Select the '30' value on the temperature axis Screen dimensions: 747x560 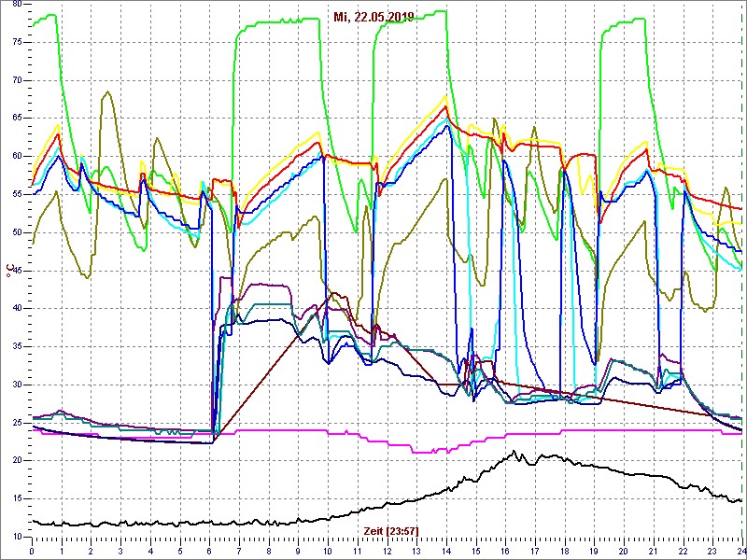pyautogui.click(x=17, y=385)
